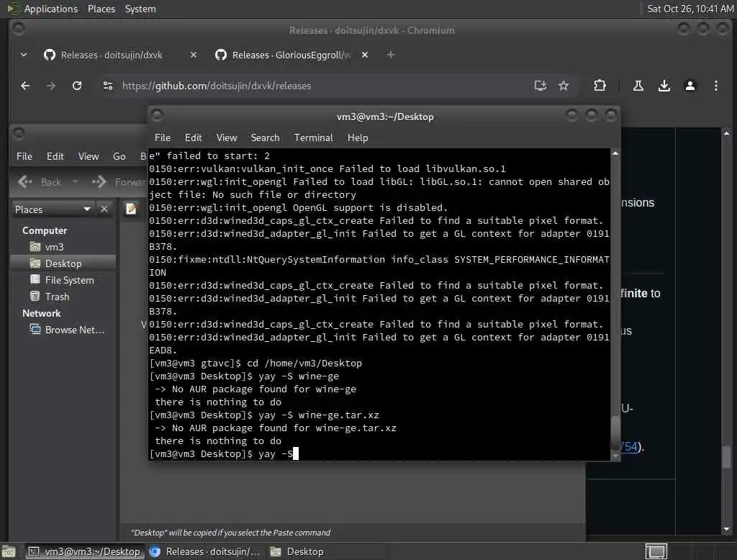Viewport: 737px width, 560px height.
Task: Click the blue 754 link on GitHub page
Action: click(x=629, y=446)
